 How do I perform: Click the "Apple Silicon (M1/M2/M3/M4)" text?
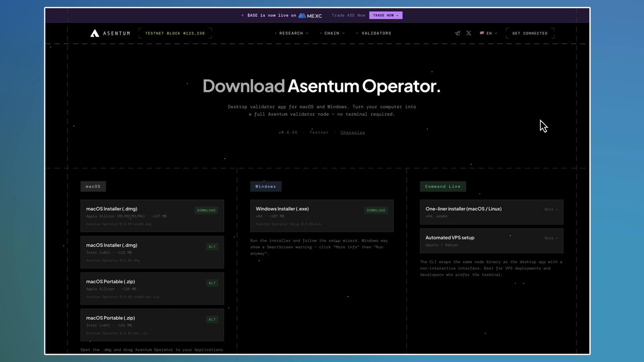(x=116, y=216)
